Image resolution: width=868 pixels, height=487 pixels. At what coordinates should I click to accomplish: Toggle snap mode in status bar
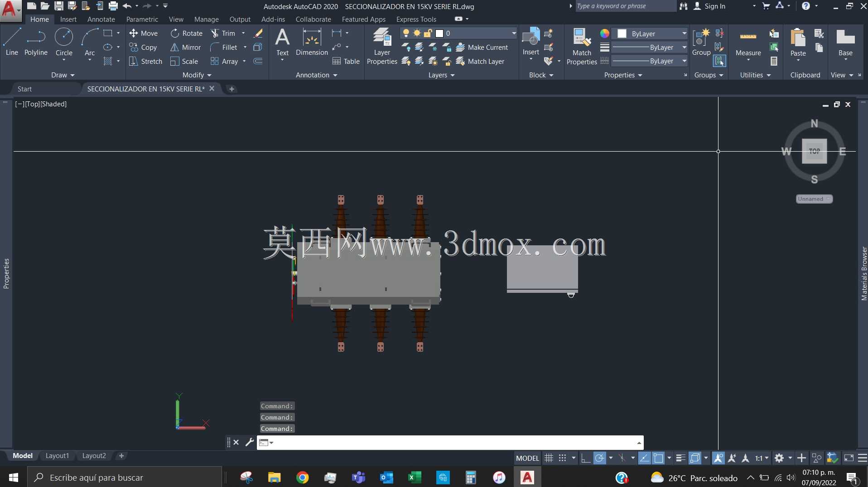[562, 458]
